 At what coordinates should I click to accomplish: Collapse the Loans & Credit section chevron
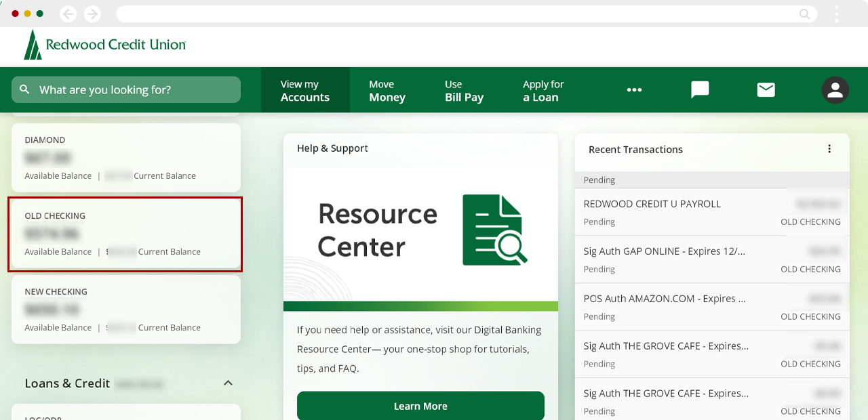click(x=228, y=383)
